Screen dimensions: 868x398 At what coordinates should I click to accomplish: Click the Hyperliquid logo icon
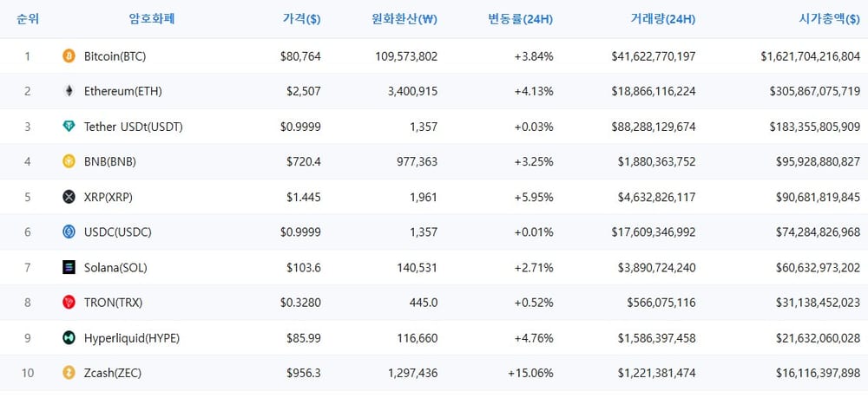69,338
